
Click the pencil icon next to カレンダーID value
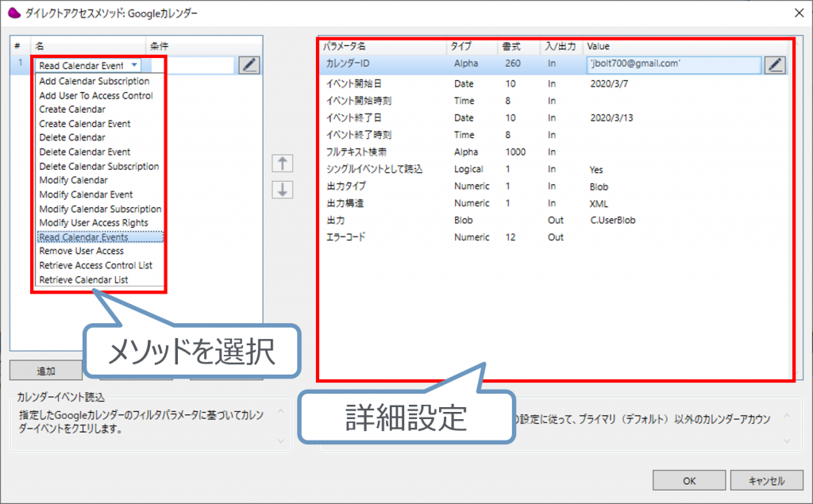774,65
